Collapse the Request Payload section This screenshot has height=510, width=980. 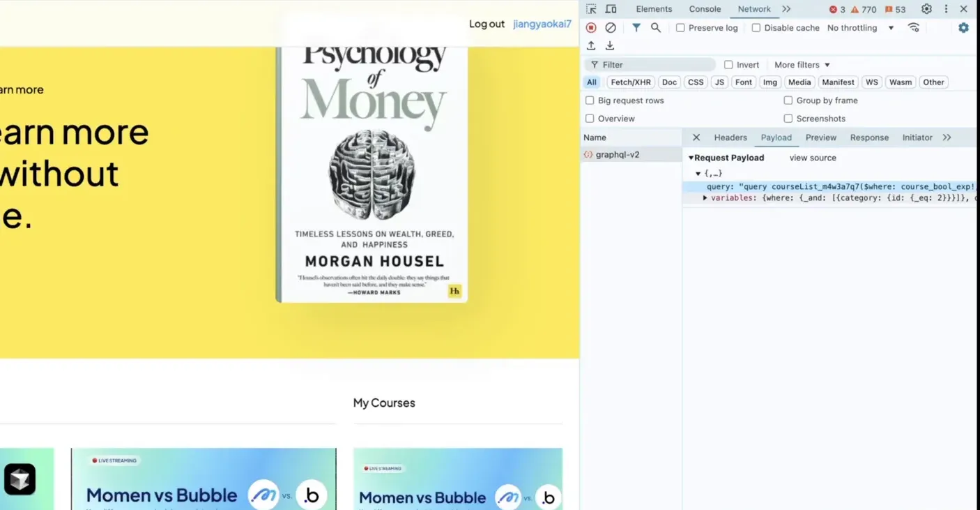pyautogui.click(x=691, y=158)
